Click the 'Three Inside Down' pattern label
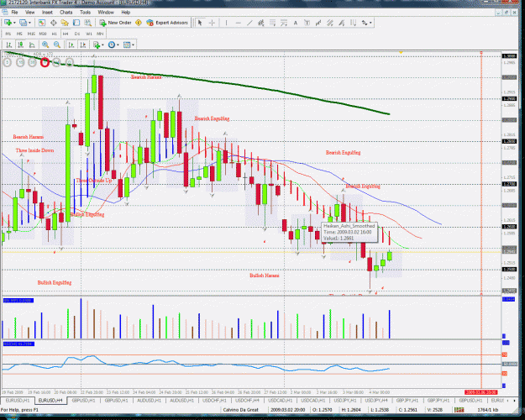The height and width of the screenshot is (420, 525). tap(34, 150)
